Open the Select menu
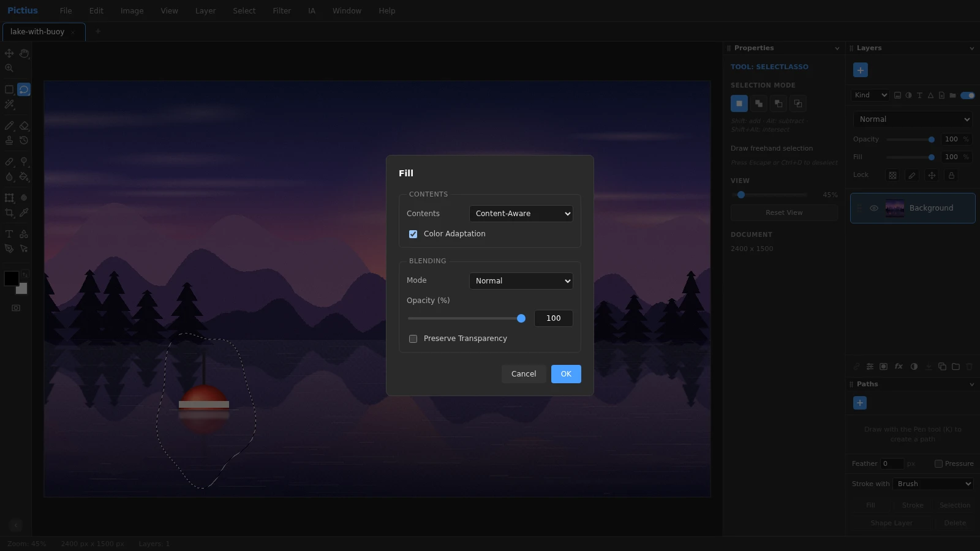 [244, 11]
